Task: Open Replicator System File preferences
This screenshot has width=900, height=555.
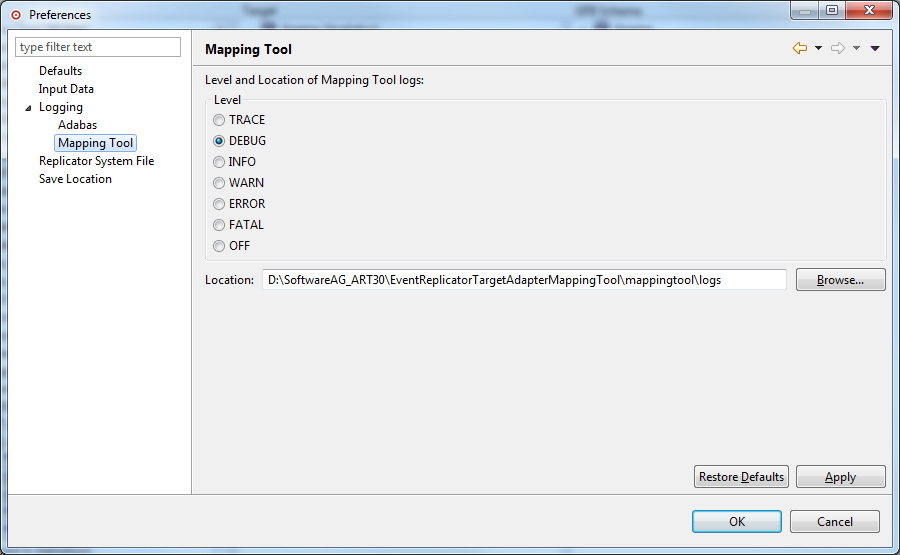Action: click(x=96, y=161)
